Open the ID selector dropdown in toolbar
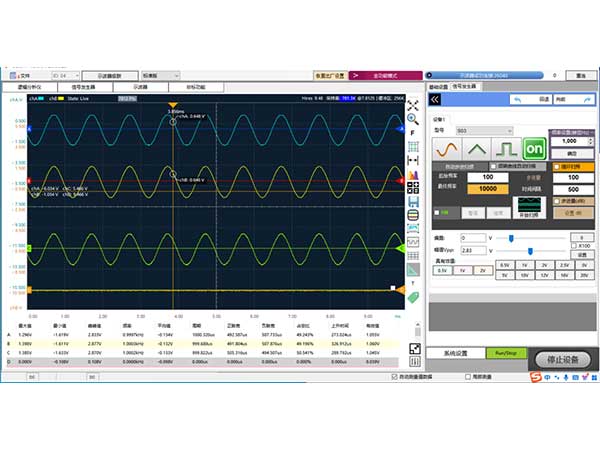The height and width of the screenshot is (450, 600). (x=65, y=76)
